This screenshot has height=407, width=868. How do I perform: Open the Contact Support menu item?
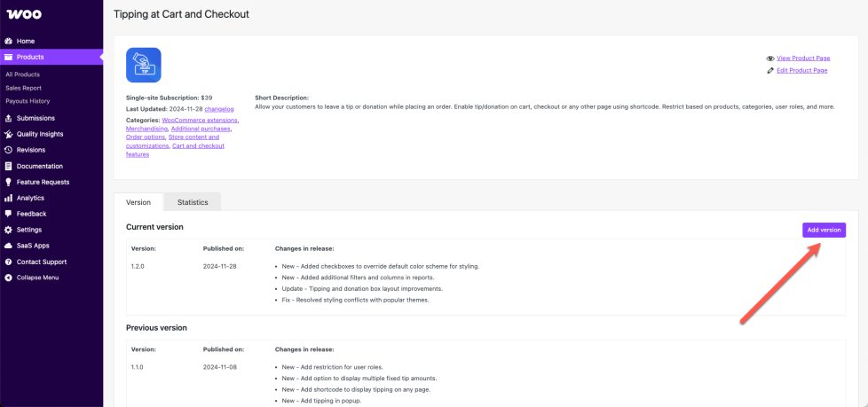click(x=41, y=262)
